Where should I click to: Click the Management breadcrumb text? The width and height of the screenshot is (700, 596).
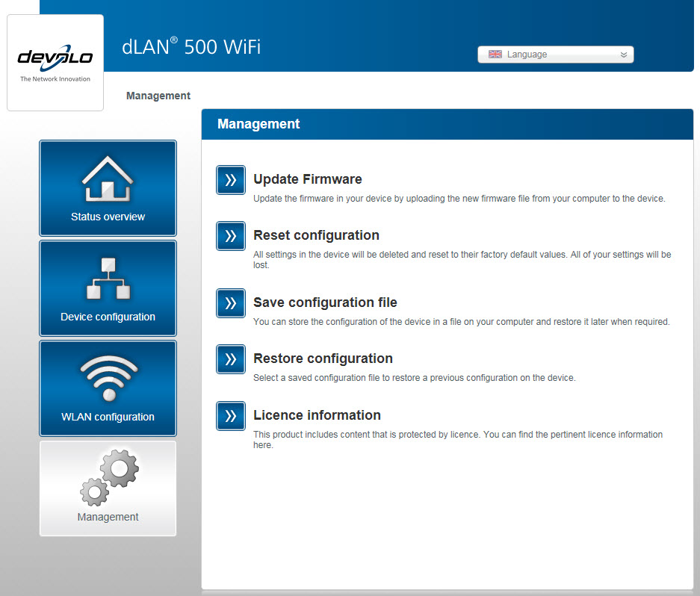click(158, 96)
